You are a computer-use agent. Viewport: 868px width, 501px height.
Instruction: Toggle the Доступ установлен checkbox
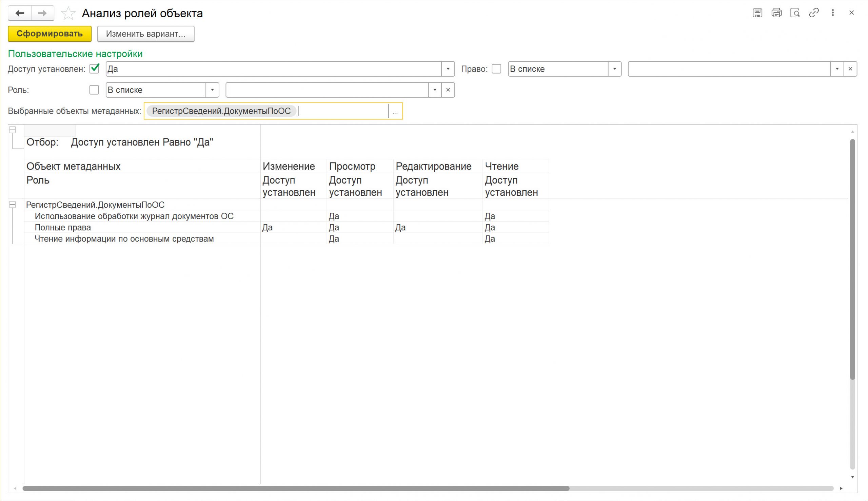94,69
